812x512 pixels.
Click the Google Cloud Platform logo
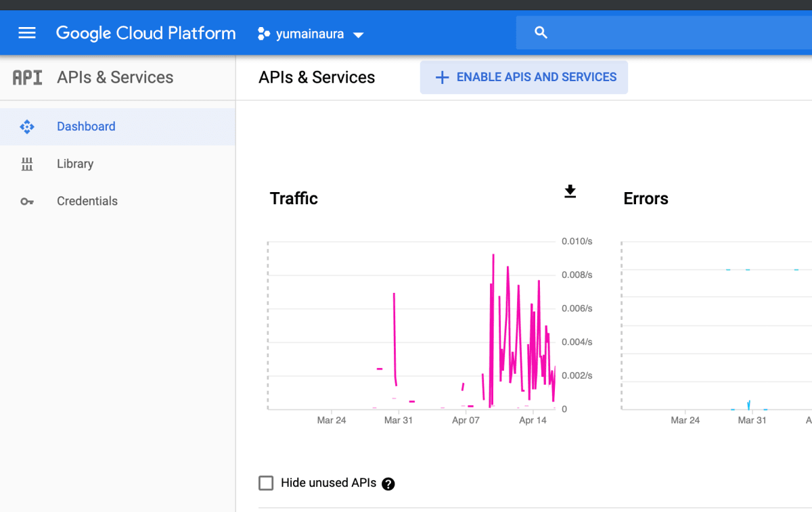pyautogui.click(x=145, y=33)
